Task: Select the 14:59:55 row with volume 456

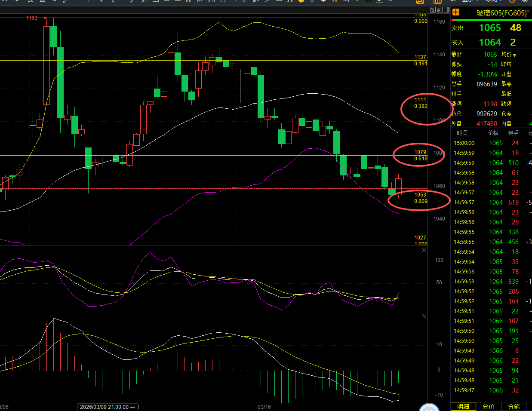Action: click(x=491, y=242)
